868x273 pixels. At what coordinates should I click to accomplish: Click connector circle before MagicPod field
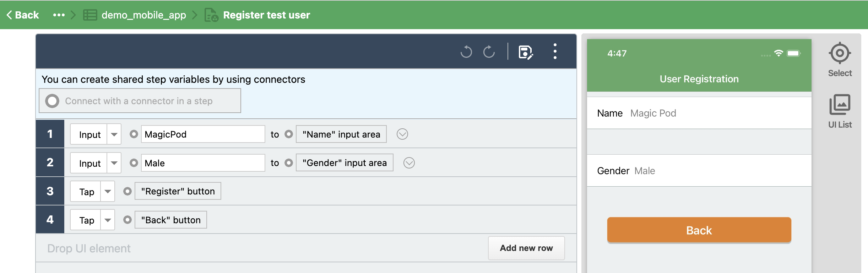(134, 134)
